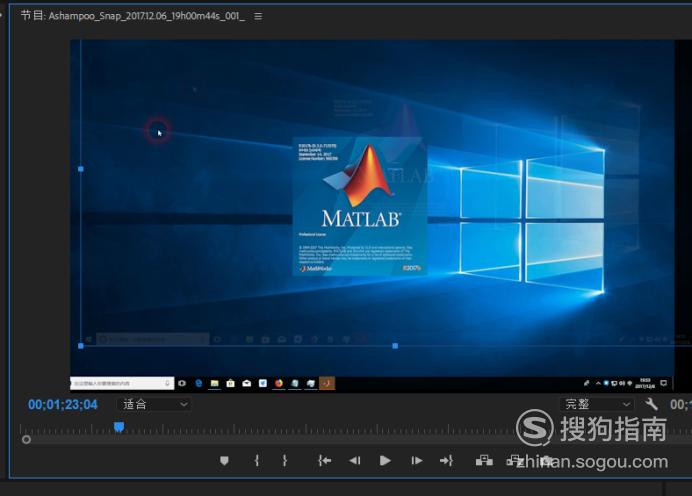Select the Program Ashampoo_Snap sequence panel title
692x496 pixels.
pos(133,16)
